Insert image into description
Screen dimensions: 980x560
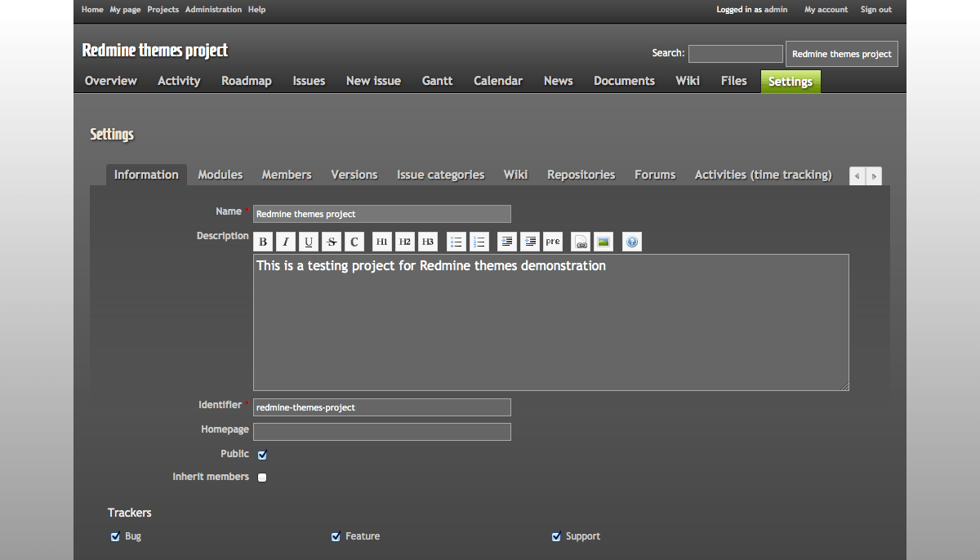tap(604, 242)
